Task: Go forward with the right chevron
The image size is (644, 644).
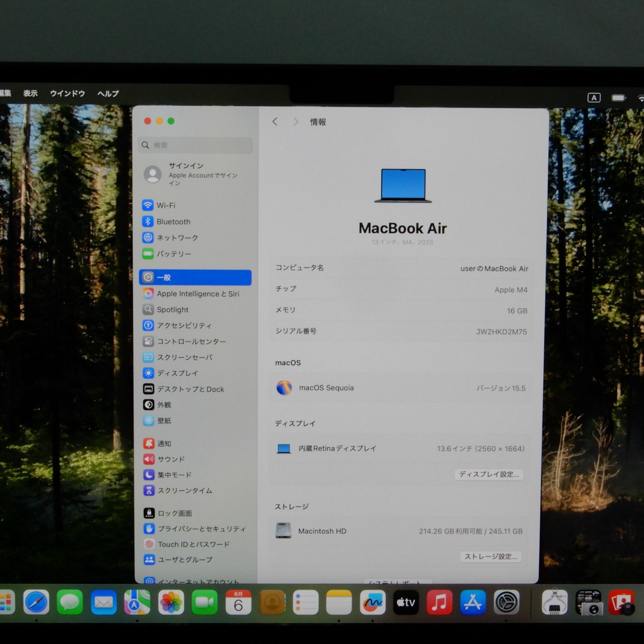Action: 296,122
